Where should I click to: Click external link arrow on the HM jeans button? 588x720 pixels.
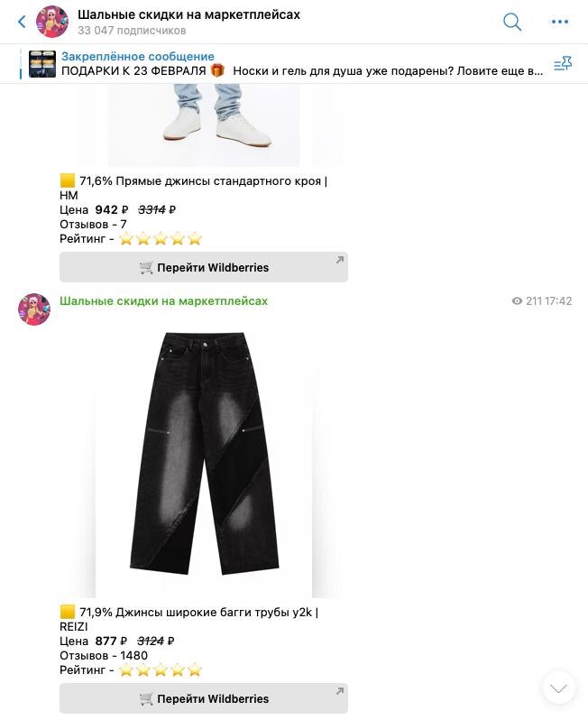coord(339,260)
